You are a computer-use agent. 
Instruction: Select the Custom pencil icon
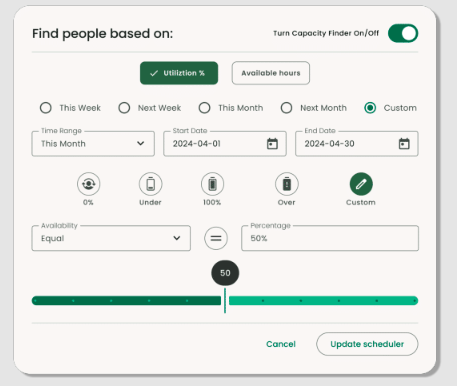tap(361, 184)
